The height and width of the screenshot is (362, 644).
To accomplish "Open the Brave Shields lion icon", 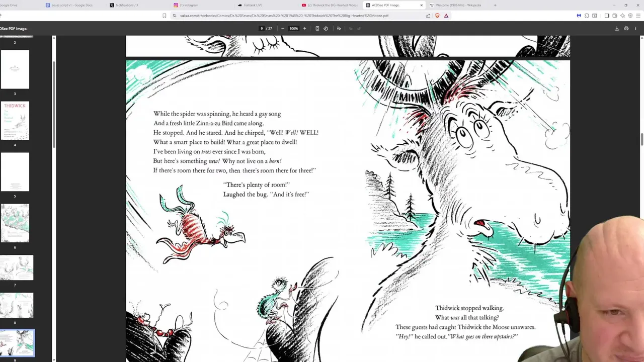I will click(x=437, y=16).
